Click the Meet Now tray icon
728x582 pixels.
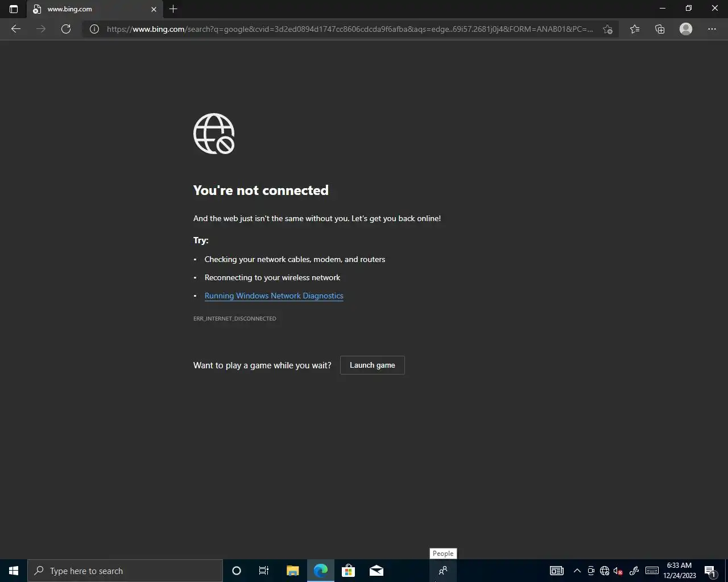(591, 571)
